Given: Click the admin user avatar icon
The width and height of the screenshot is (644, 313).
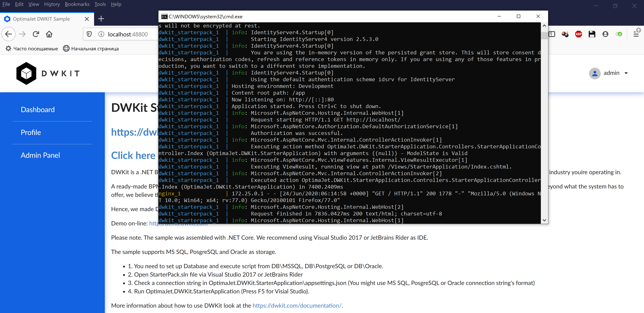Looking at the screenshot, I should [x=595, y=73].
